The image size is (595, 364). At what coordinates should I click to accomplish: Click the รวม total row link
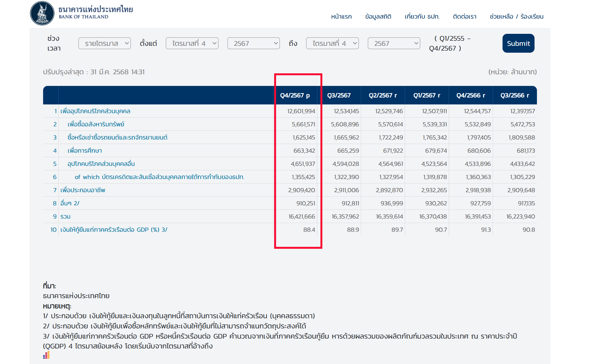[66, 216]
